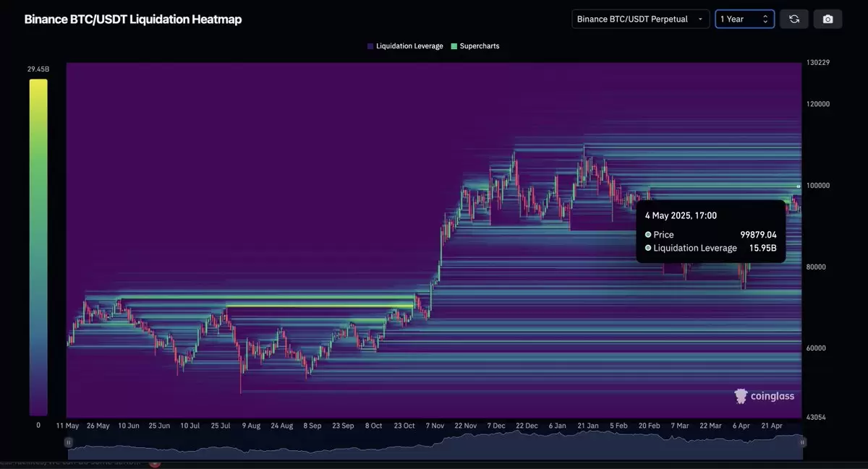Click the left handle of the range slider
The width and height of the screenshot is (868, 469).
coord(69,442)
